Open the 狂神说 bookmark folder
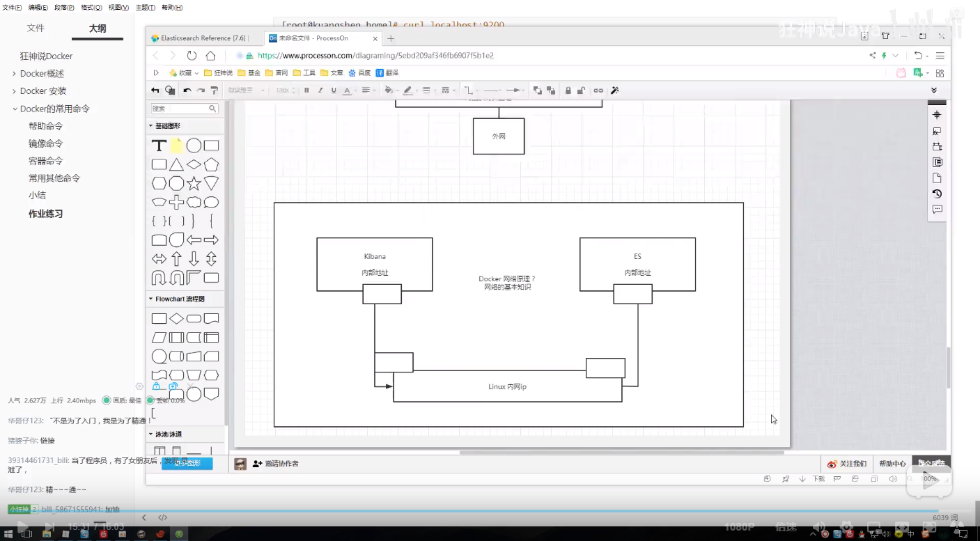Image resolution: width=980 pixels, height=541 pixels. click(219, 72)
